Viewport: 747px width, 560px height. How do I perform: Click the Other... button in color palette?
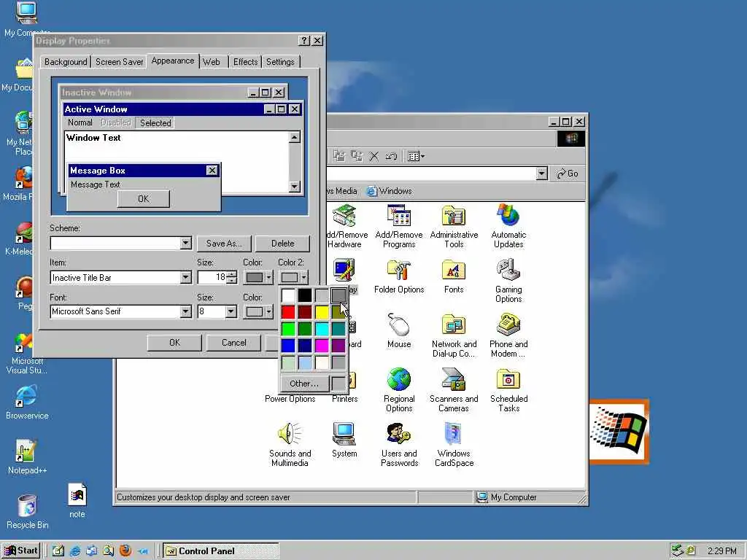tap(304, 384)
